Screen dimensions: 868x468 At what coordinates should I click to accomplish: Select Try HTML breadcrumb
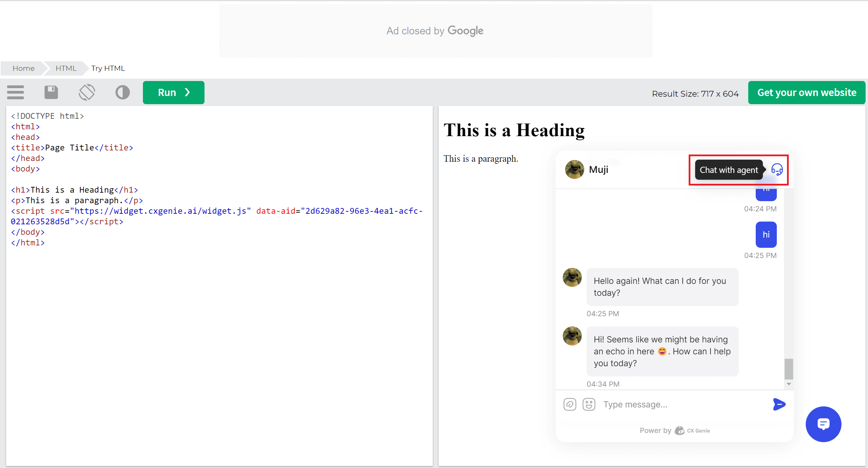(x=108, y=68)
